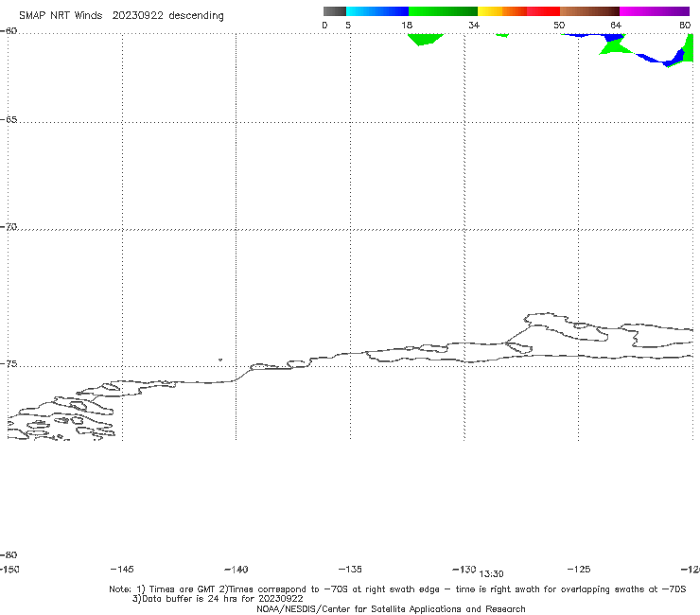Viewport: 700px width, 615px height.
Task: Click the cyan-to-blue segment of the color bar
Action: click(377, 11)
